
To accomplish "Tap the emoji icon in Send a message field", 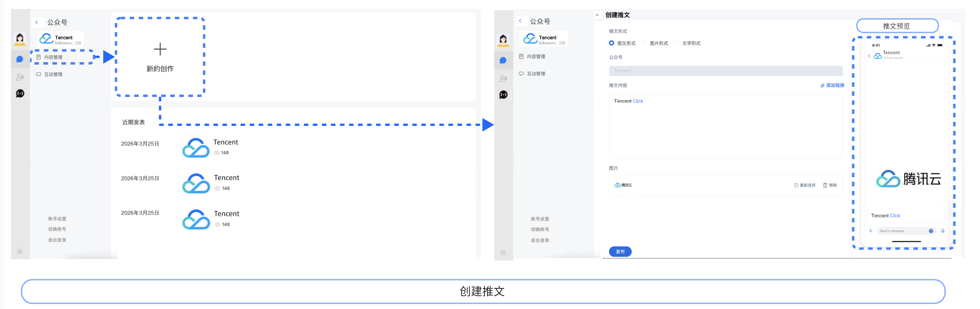I will click(x=931, y=231).
